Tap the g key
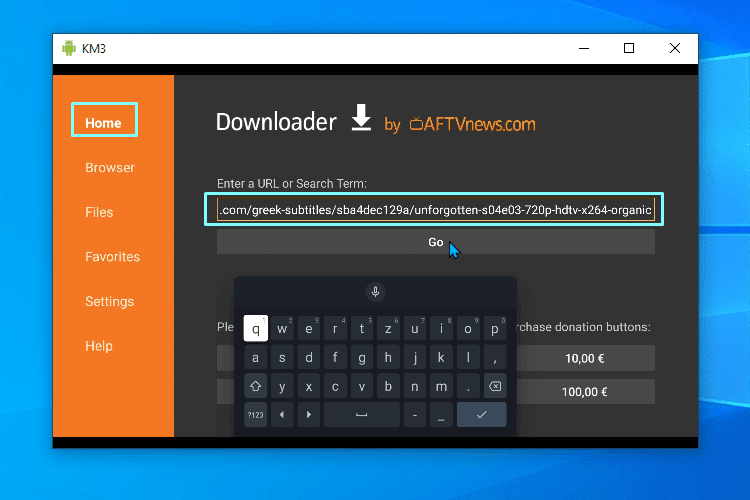The width and height of the screenshot is (750, 500). [x=362, y=357]
